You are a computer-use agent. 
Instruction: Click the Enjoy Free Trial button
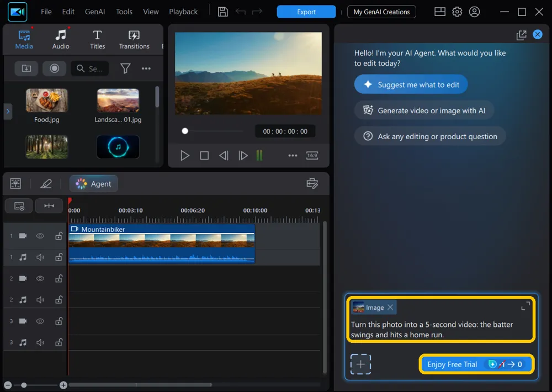pyautogui.click(x=477, y=364)
